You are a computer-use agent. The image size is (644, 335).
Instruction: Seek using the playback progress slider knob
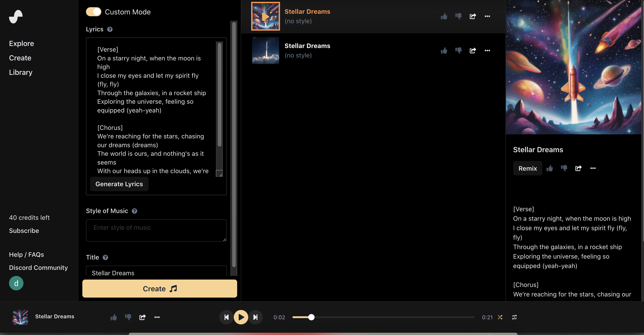point(311,317)
